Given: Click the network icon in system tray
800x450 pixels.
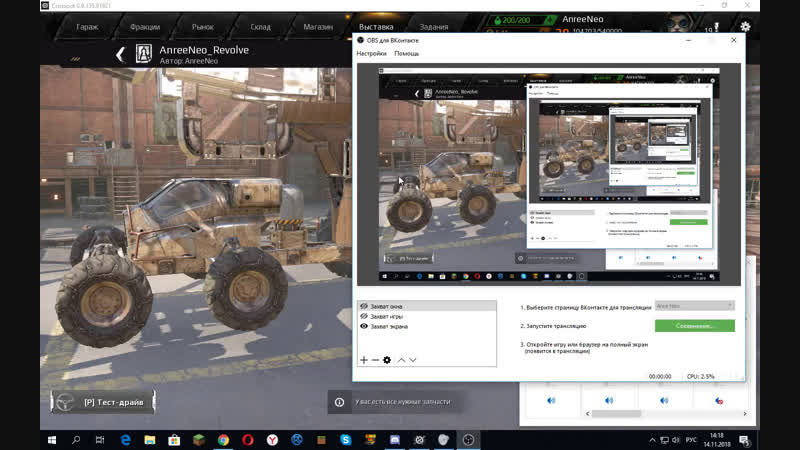Looking at the screenshot, I should tap(664, 440).
